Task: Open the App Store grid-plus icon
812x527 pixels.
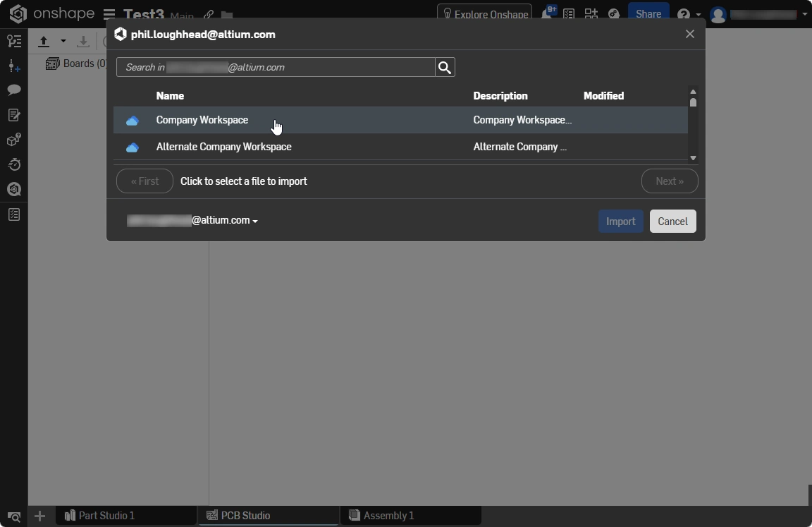Action: click(591, 14)
